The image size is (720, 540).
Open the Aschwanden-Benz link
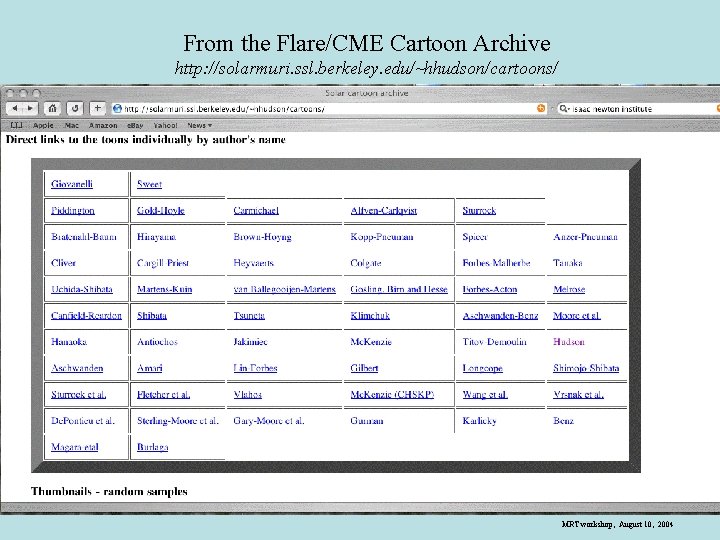(501, 315)
